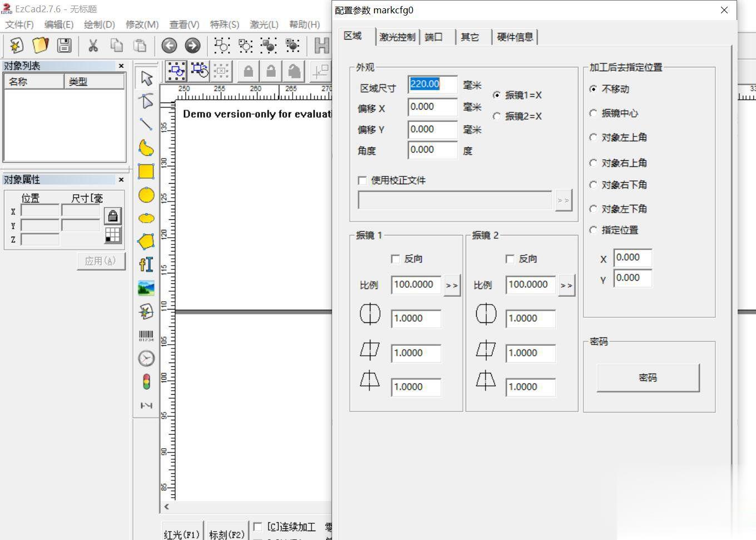The image size is (756, 540).
Task: Close the 对象列表 panel
Action: coord(121,66)
